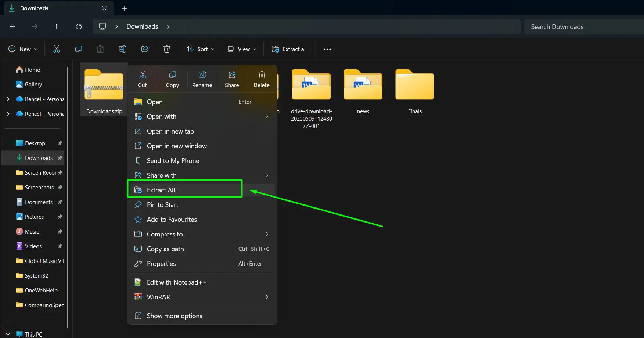Screen dimensions: 644x338
Task: Expand the first Rencel - Personal entry
Action: [8, 99]
